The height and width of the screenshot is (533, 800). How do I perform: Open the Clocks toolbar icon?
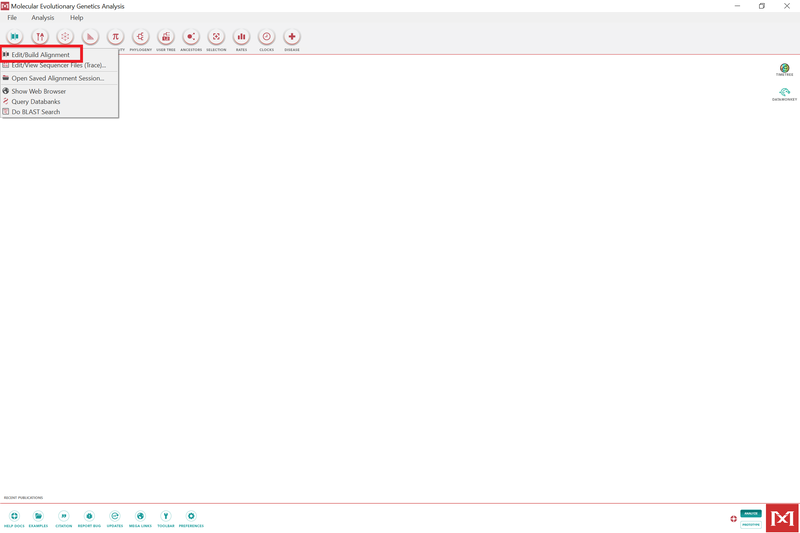click(x=266, y=37)
